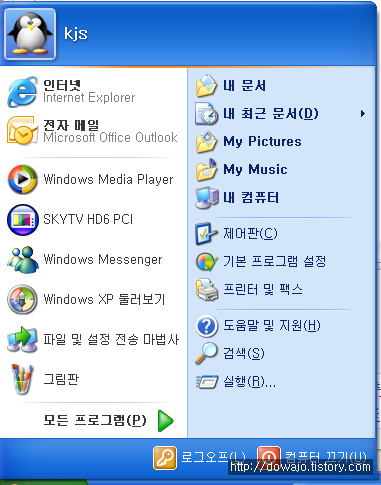Open the 모든 프로그램(P) menu label
The height and width of the screenshot is (485, 381).
click(x=95, y=420)
